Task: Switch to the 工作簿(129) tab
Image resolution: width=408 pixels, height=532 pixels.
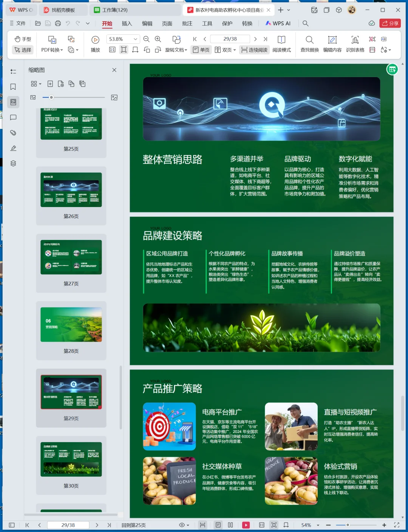Action: [114, 10]
